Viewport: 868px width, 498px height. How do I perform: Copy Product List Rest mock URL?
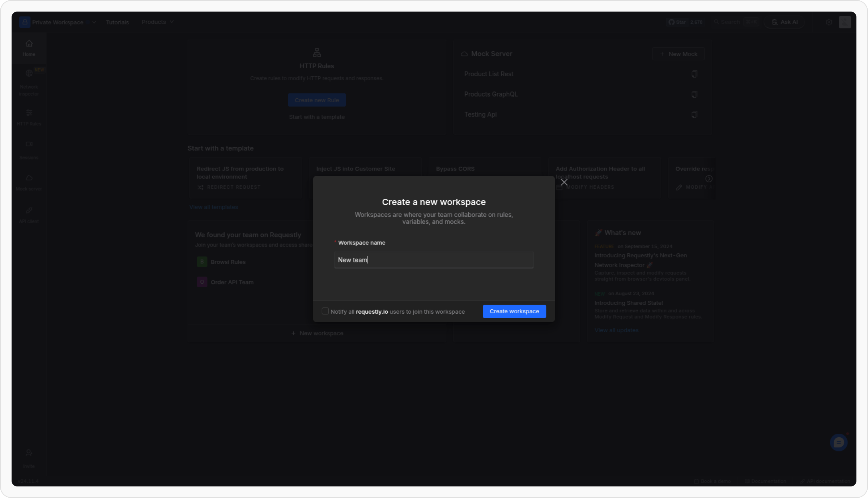point(694,74)
